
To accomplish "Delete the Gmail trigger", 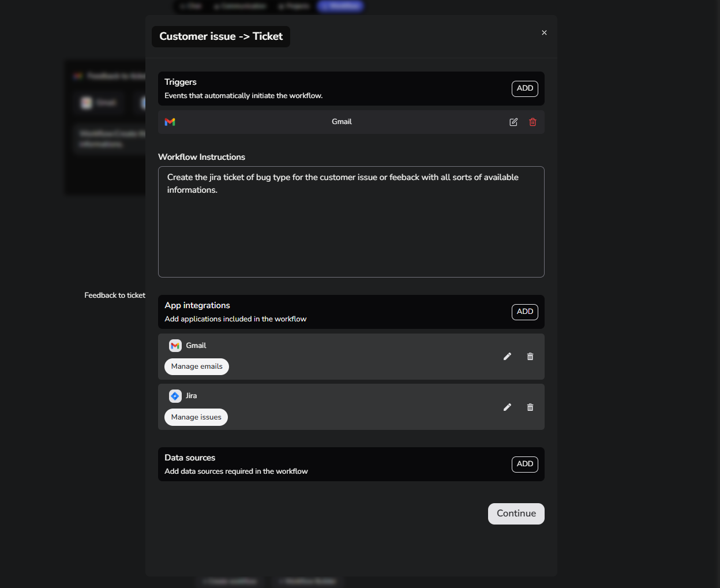I will (532, 122).
